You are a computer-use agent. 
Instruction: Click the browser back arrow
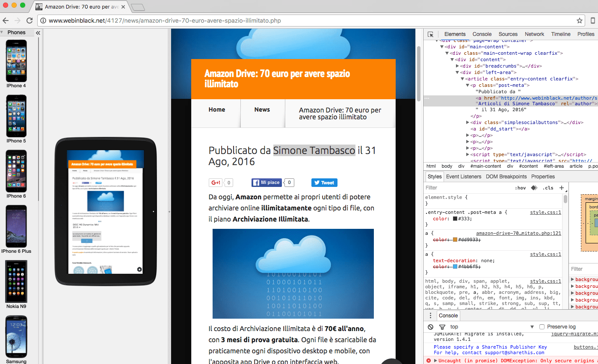pyautogui.click(x=6, y=21)
